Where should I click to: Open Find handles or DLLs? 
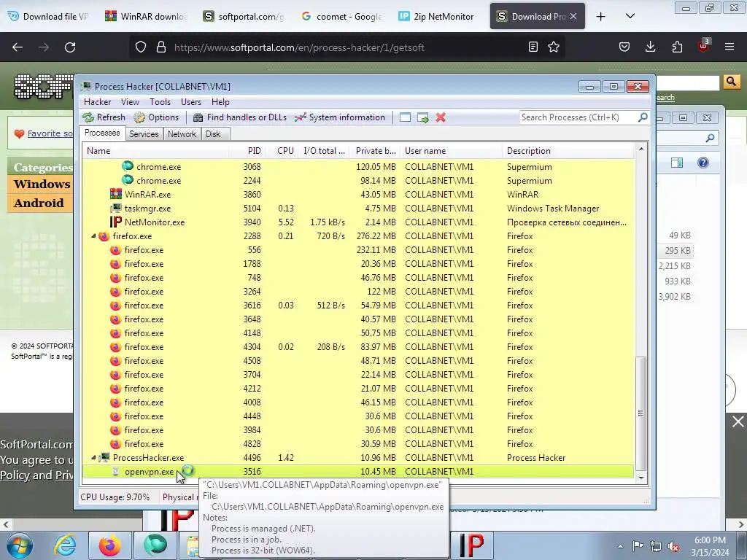239,117
